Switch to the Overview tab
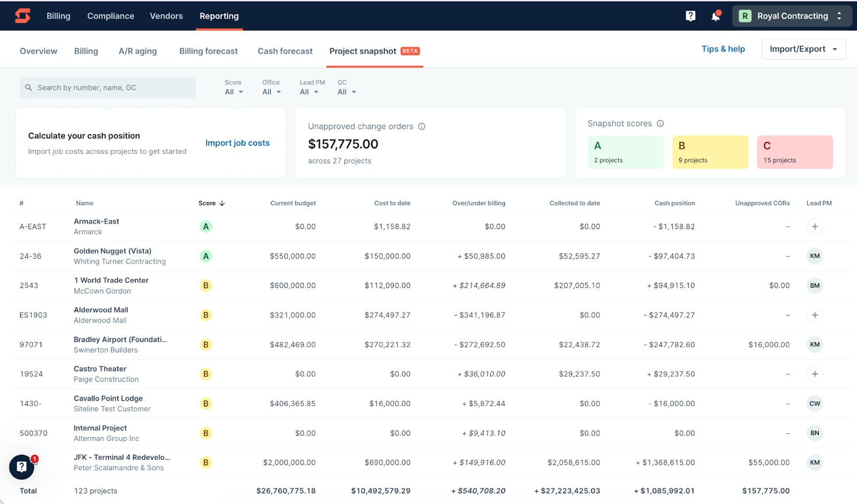 [x=39, y=51]
